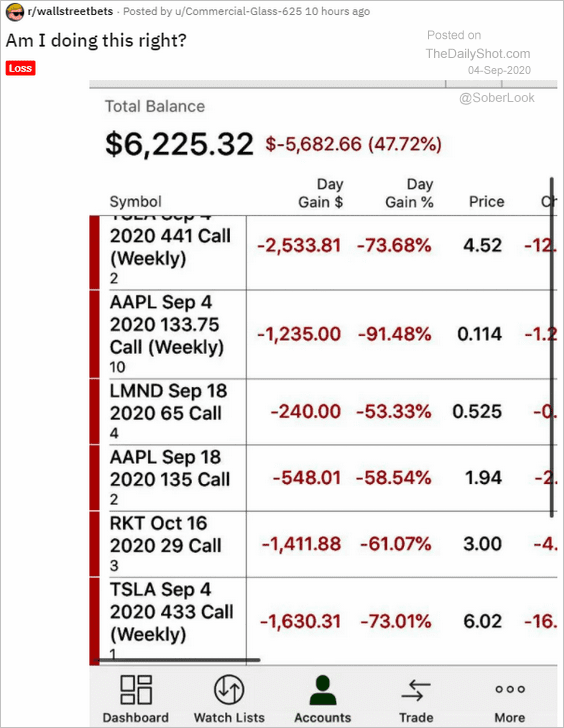Select the LMND Sep 18 65 Call row
The height and width of the screenshot is (728, 564).
click(x=324, y=412)
